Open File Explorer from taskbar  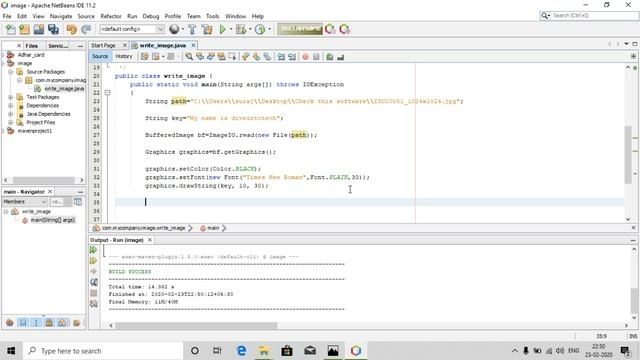click(264, 351)
